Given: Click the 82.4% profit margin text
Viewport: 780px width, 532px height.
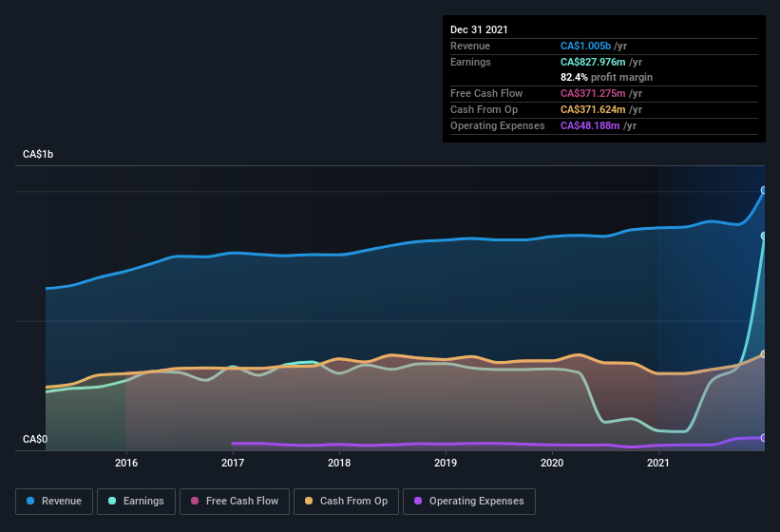Looking at the screenshot, I should [606, 77].
